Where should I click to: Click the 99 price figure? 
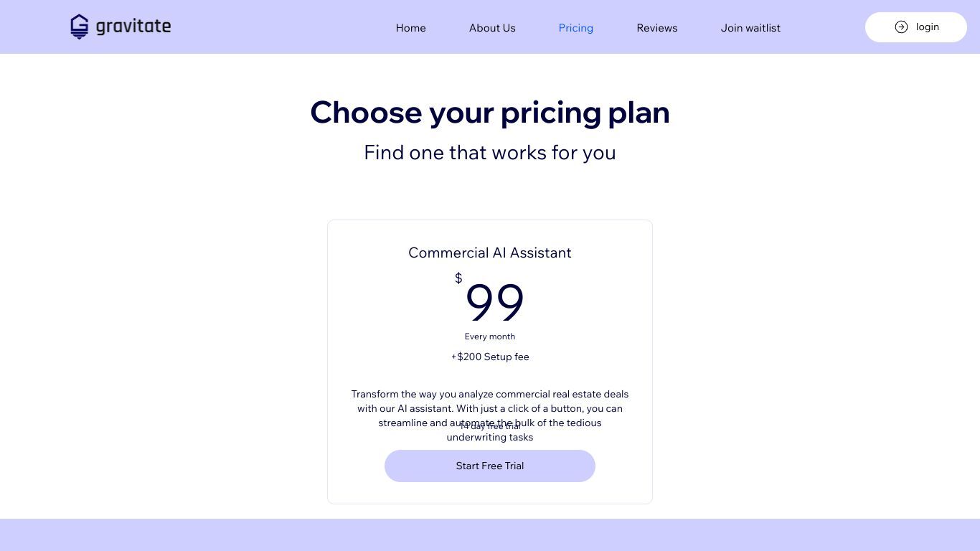pos(495,301)
